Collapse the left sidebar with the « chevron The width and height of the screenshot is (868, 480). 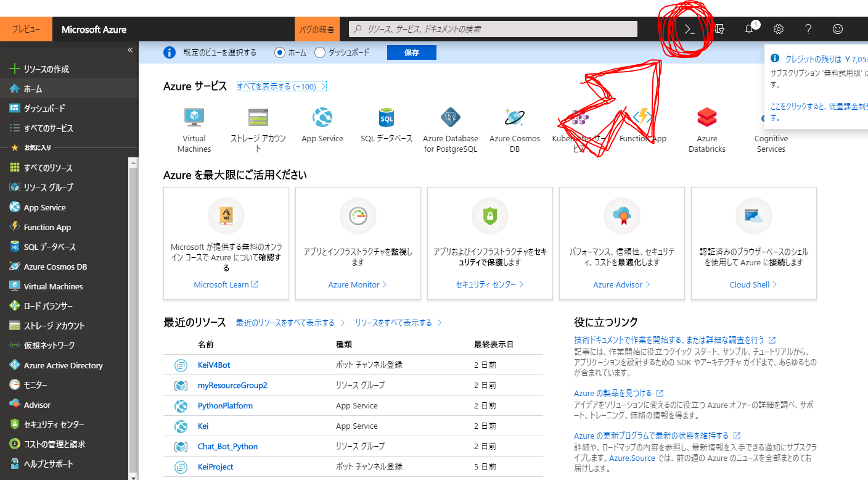(130, 49)
